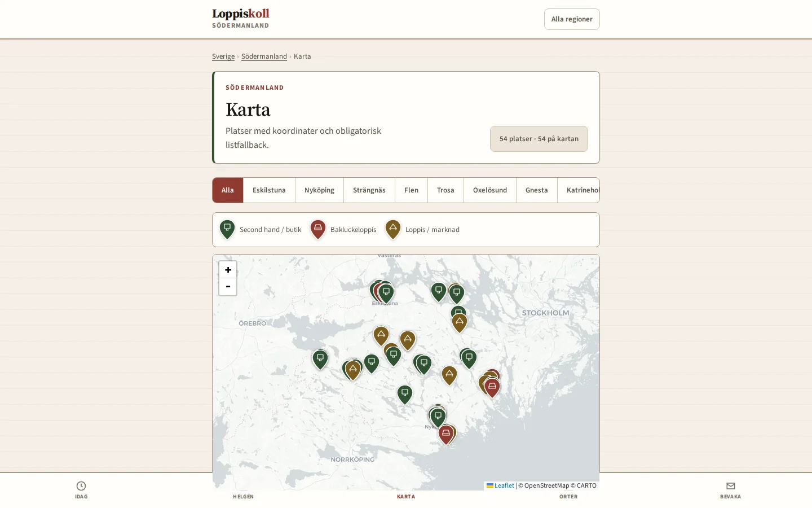The height and width of the screenshot is (508, 812).
Task: Select the Alla filter tab
Action: point(228,190)
